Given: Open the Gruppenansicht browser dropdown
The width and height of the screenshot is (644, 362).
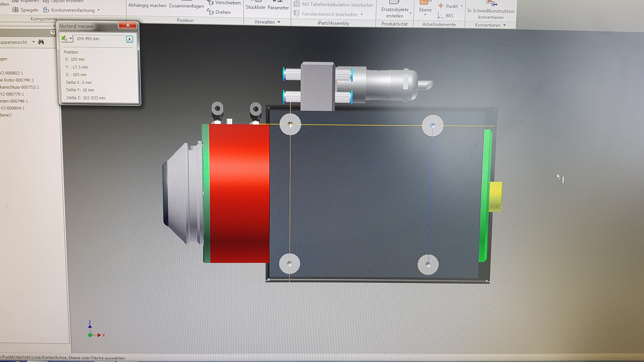Looking at the screenshot, I should pyautogui.click(x=34, y=42).
